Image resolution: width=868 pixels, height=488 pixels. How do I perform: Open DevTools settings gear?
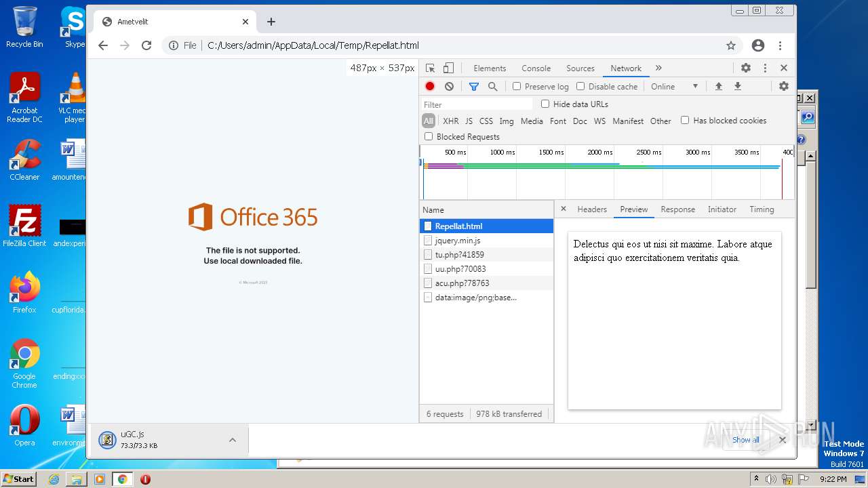pyautogui.click(x=746, y=68)
